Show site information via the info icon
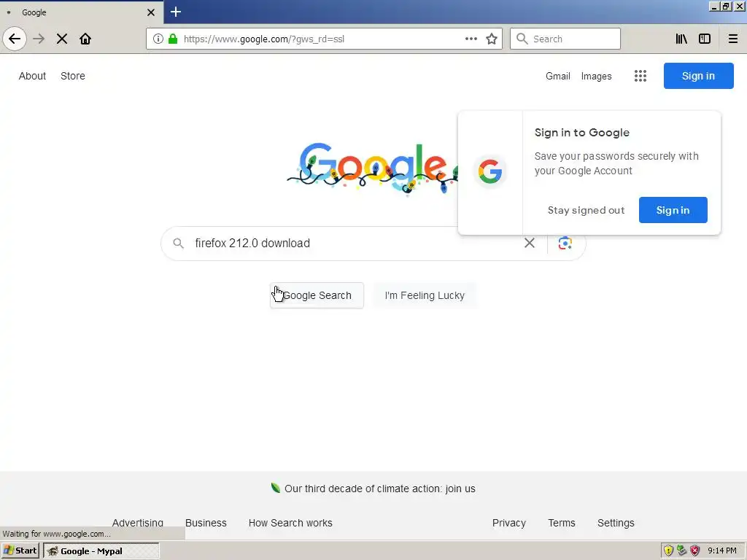Screen dimensions: 747x560 [x=158, y=39]
